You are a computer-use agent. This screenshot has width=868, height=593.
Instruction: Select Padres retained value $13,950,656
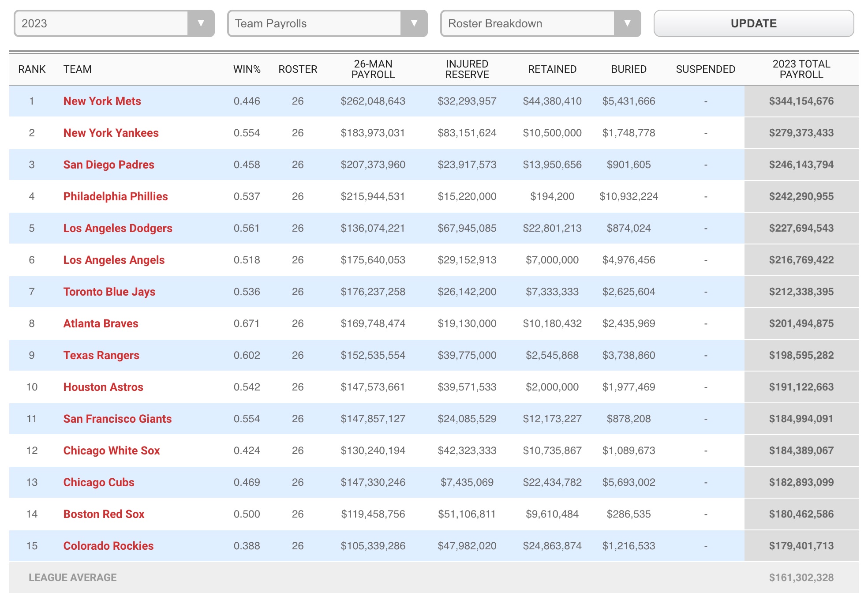[x=552, y=165]
